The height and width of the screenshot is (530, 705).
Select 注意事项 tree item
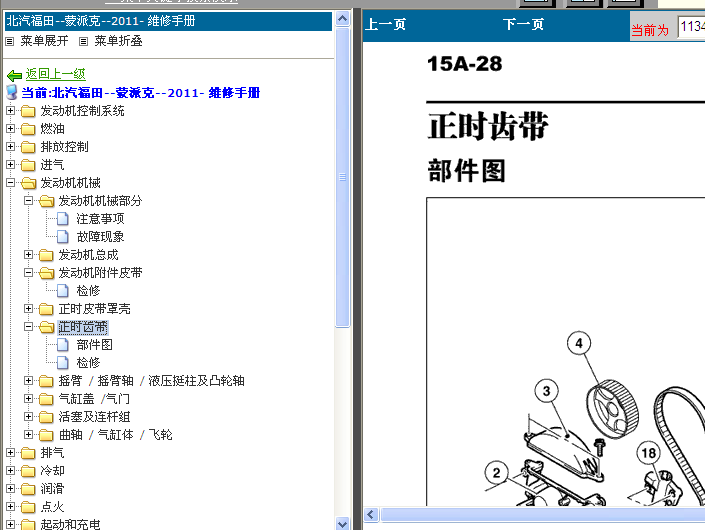click(x=100, y=219)
